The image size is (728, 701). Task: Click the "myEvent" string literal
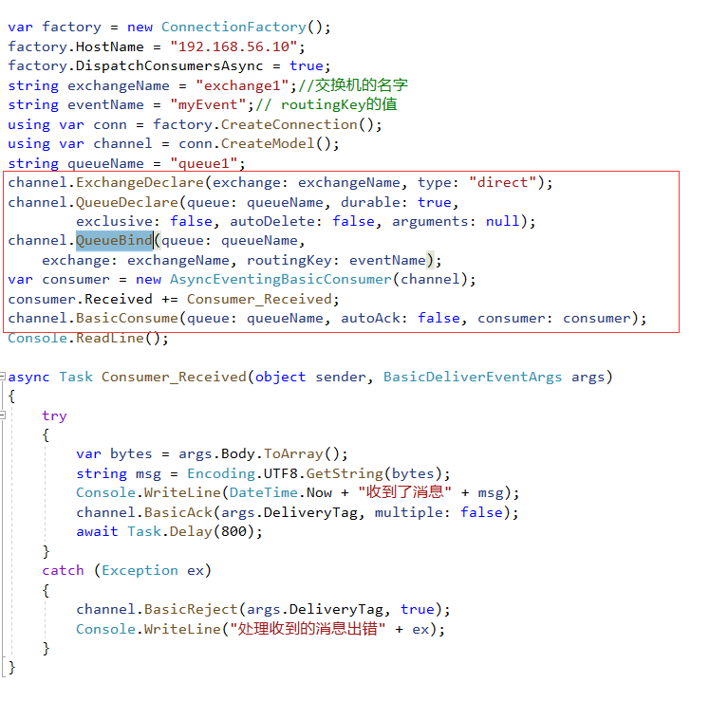pos(208,105)
